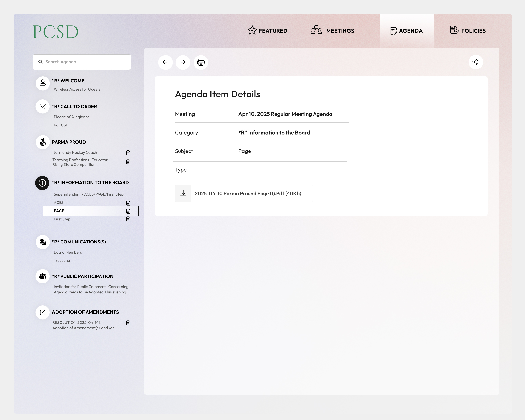Open the POLICIES tab
This screenshot has height=420, width=525.
coord(468,31)
